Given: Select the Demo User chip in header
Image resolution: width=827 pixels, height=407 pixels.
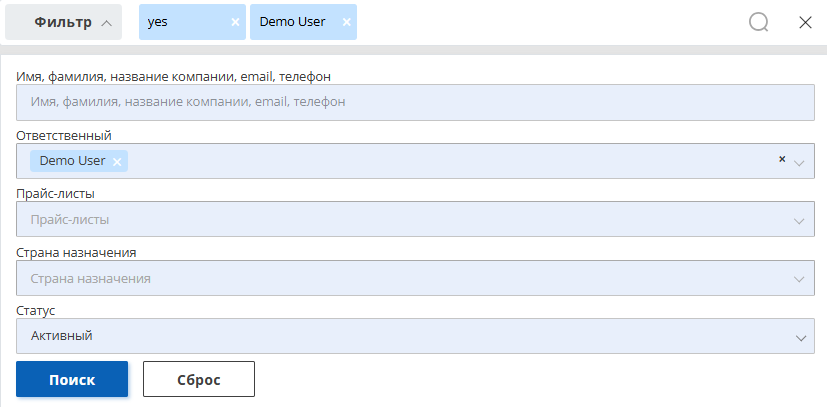Looking at the screenshot, I should pyautogui.click(x=292, y=22).
